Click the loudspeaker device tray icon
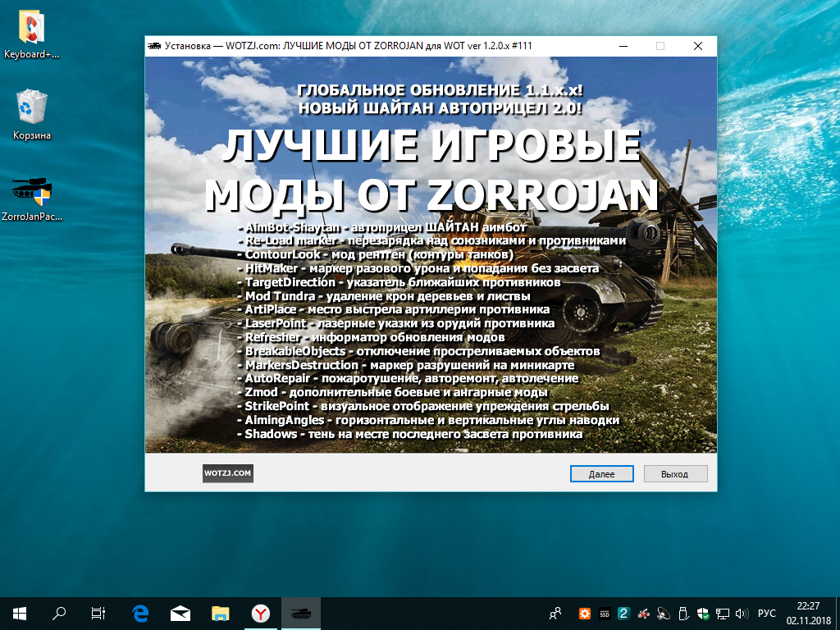This screenshot has width=840, height=630. pyautogui.click(x=663, y=614)
